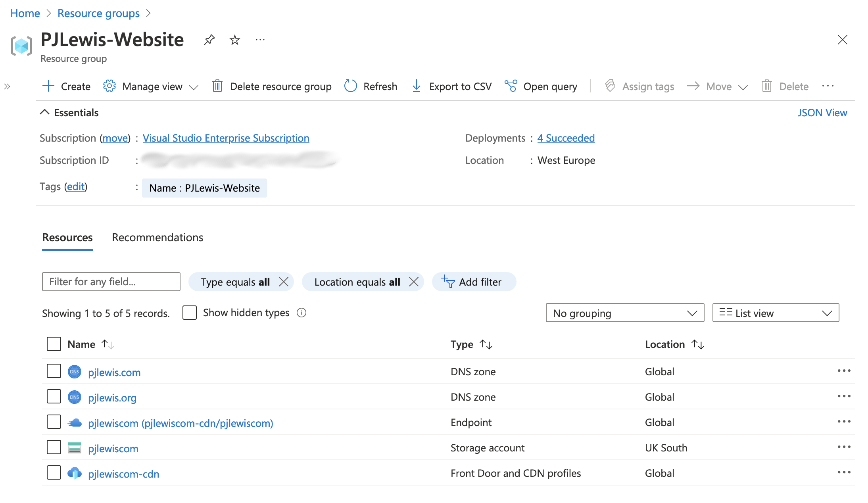Open JSON View

point(822,113)
